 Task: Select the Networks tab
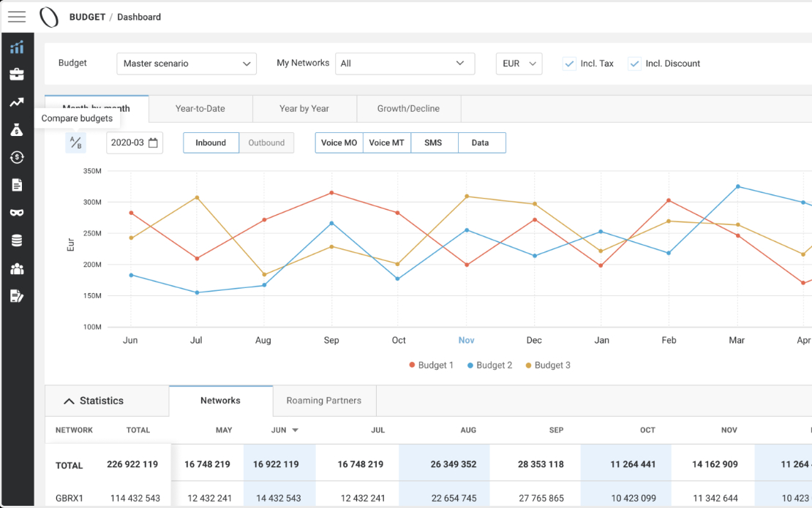click(221, 401)
